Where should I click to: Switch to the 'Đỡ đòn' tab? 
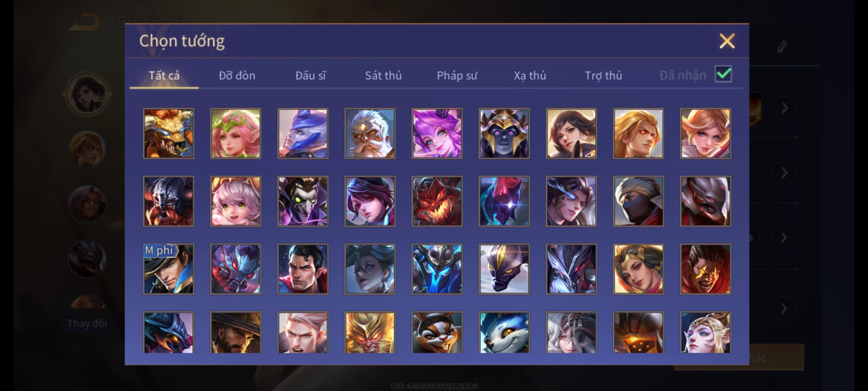[237, 75]
